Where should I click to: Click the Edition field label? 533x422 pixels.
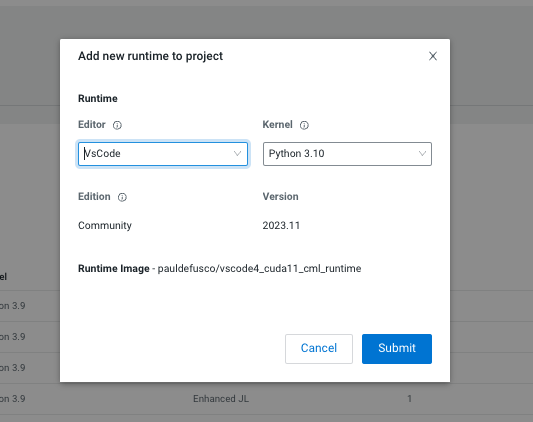[94, 197]
